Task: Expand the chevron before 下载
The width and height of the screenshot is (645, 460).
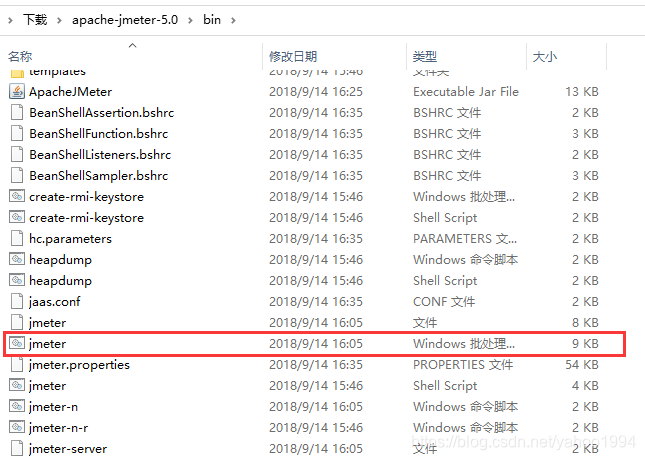Action: coord(10,20)
